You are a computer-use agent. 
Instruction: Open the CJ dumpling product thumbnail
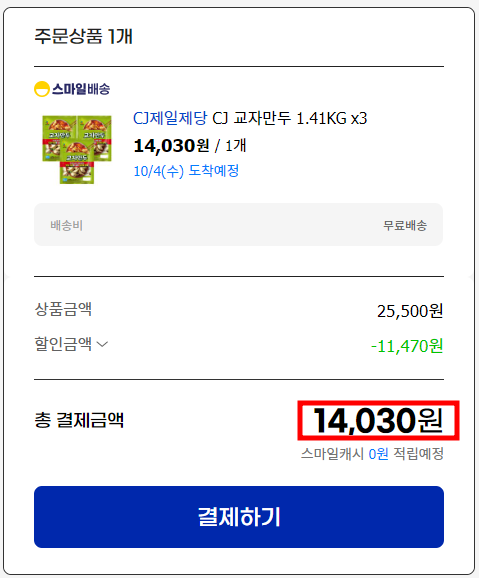[77, 149]
